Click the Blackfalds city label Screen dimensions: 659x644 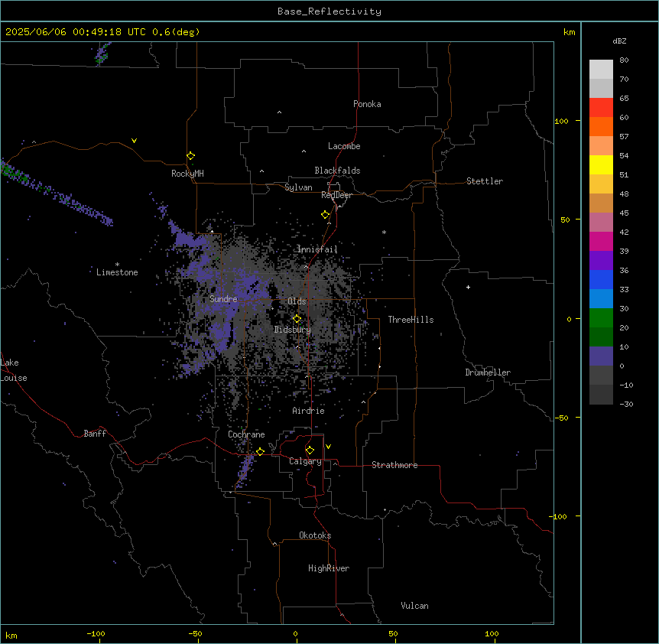click(x=337, y=171)
